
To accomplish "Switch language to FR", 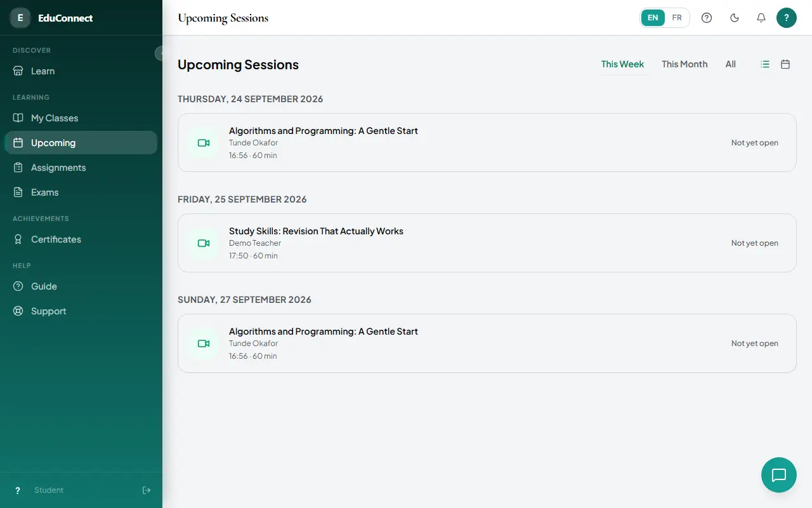I will click(677, 18).
